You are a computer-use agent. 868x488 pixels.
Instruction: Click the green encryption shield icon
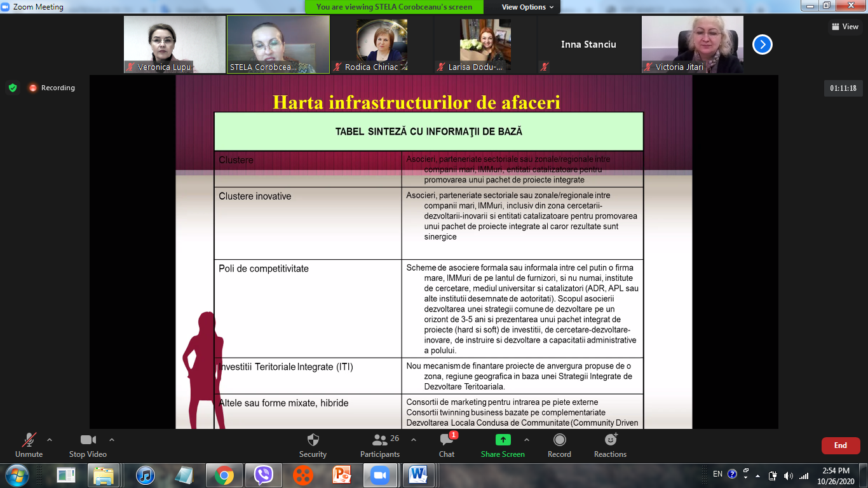13,88
